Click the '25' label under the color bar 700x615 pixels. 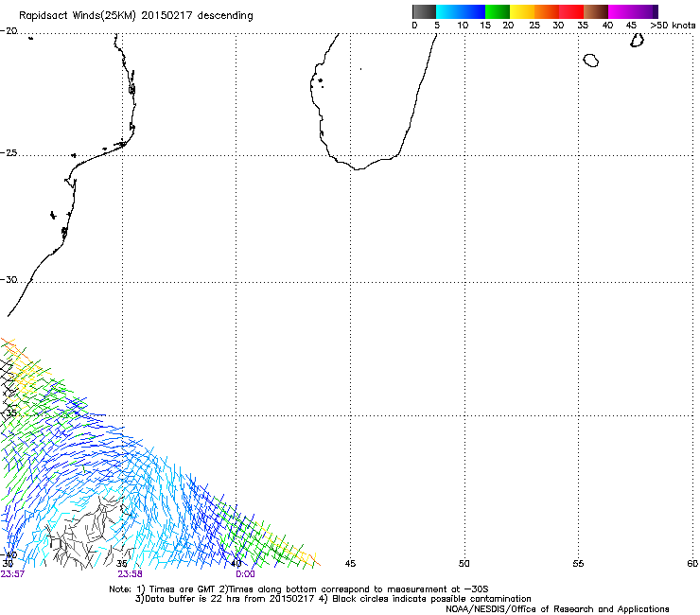[x=534, y=26]
